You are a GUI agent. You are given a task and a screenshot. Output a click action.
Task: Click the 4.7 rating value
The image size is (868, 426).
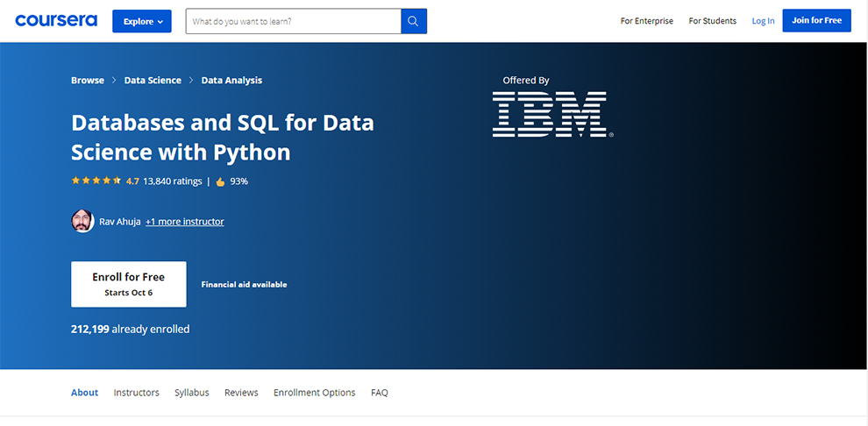tap(132, 181)
